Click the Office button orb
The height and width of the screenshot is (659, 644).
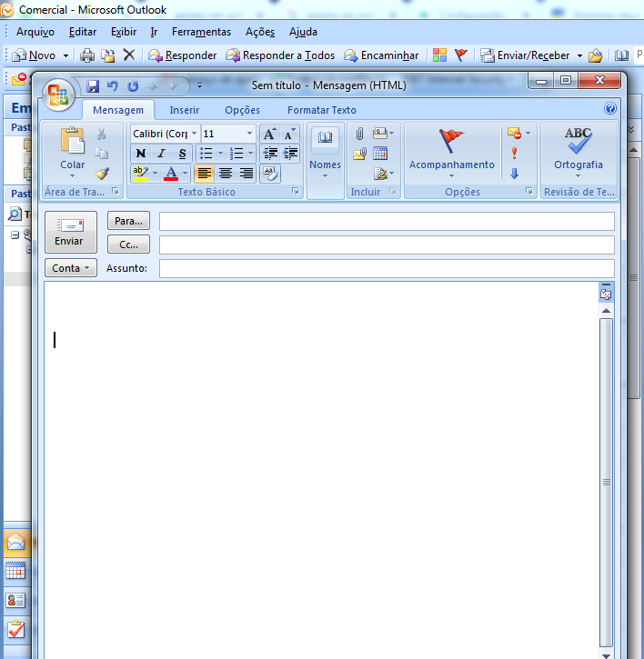(58, 95)
